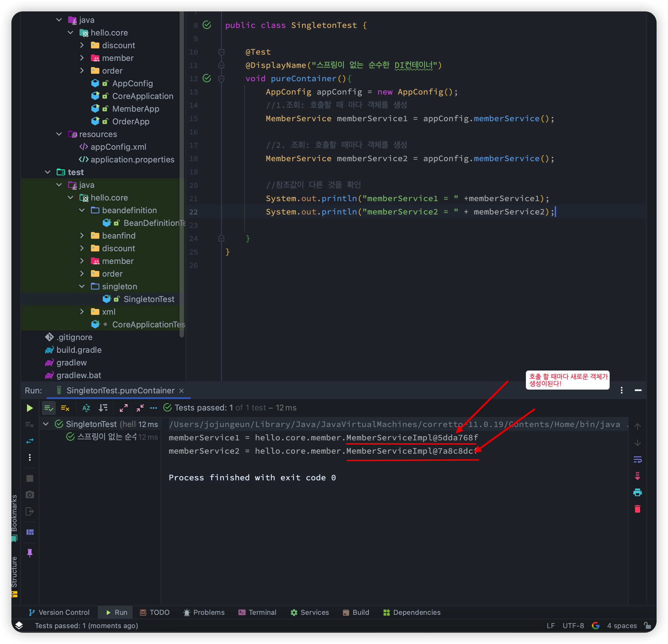The height and width of the screenshot is (644, 668).
Task: Click the green Rerun test play button
Action: click(x=29, y=408)
